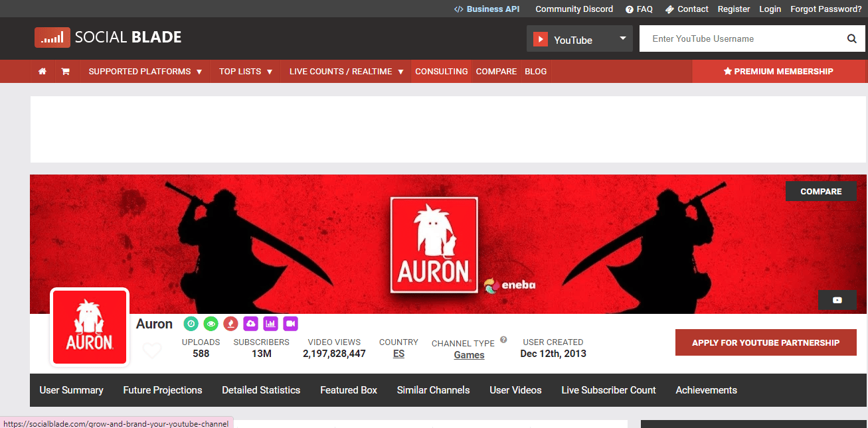Open the FAQ link
The width and height of the screenshot is (868, 428).
pyautogui.click(x=639, y=9)
